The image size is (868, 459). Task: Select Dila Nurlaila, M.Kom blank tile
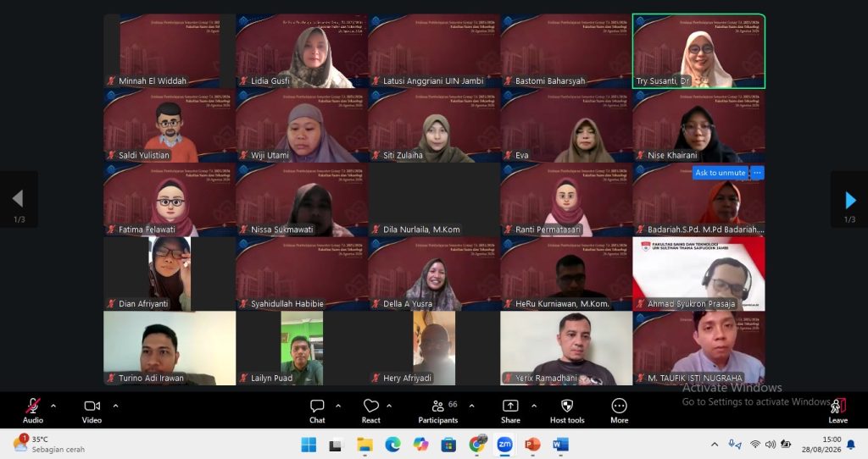point(434,200)
